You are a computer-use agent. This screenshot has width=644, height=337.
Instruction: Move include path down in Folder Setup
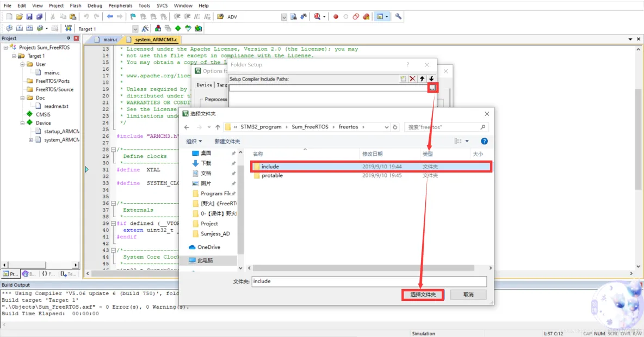tap(431, 79)
